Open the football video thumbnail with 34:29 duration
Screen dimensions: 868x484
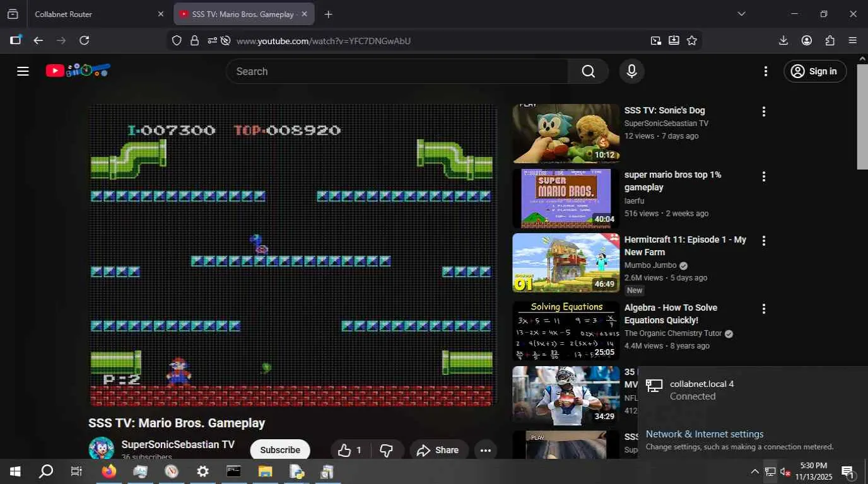pos(566,396)
